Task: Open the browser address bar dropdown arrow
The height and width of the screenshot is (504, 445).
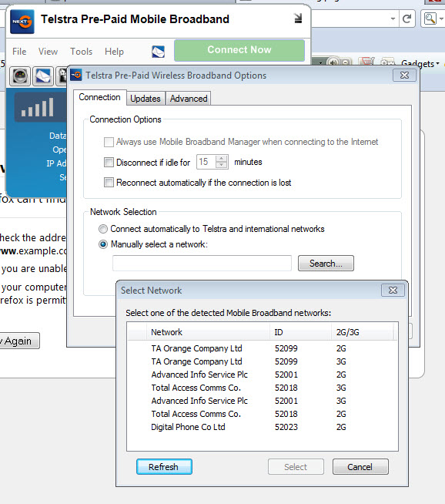Action: point(393,18)
